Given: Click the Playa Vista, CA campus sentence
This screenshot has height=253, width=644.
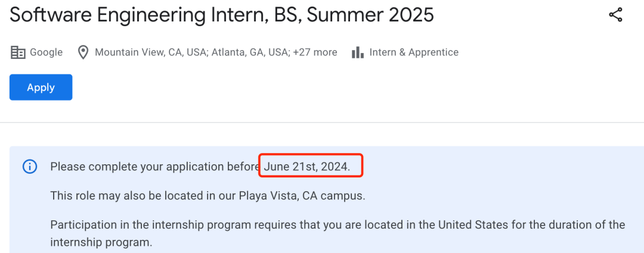Looking at the screenshot, I should pyautogui.click(x=208, y=196).
